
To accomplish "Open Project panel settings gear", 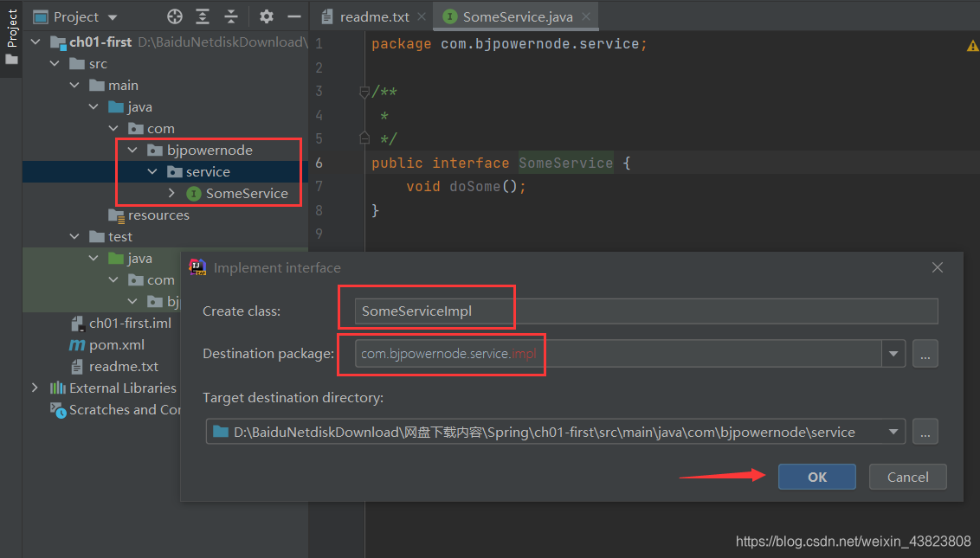I will pyautogui.click(x=267, y=17).
